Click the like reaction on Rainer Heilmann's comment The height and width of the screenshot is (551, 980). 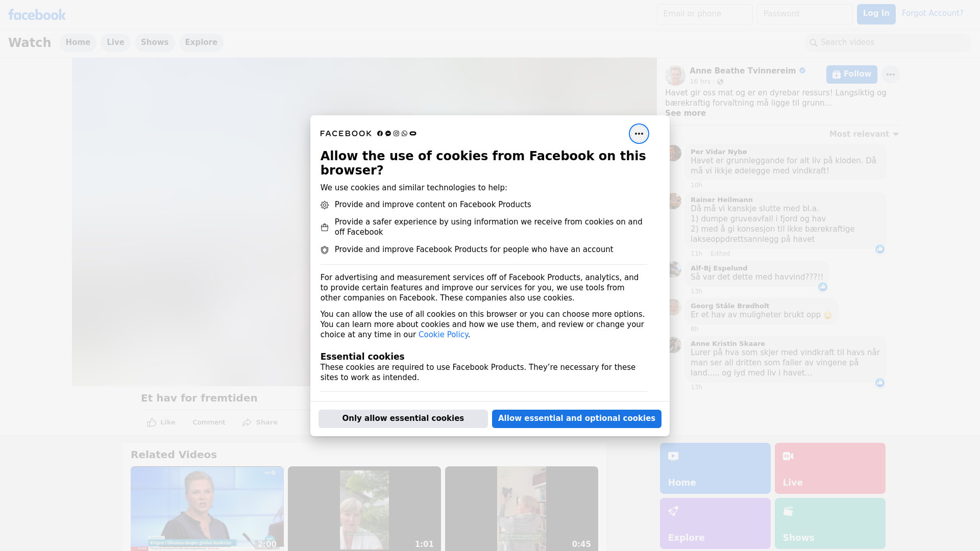click(879, 249)
